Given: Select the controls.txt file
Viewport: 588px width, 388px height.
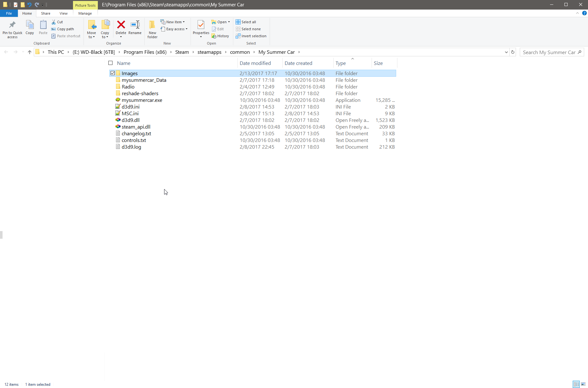Looking at the screenshot, I should pos(134,140).
